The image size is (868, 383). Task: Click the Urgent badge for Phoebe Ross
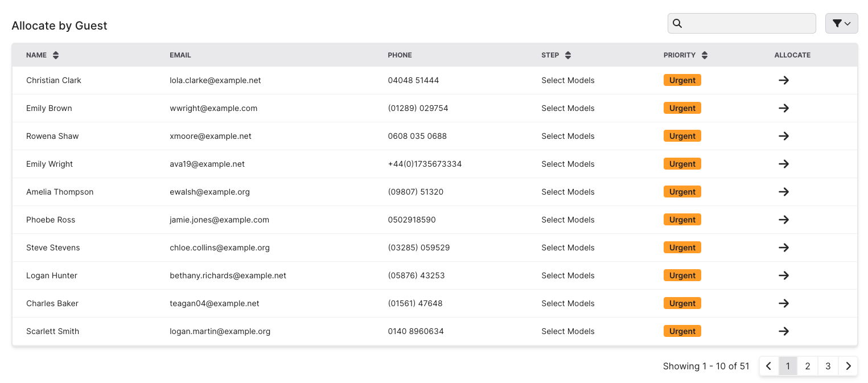pyautogui.click(x=682, y=219)
